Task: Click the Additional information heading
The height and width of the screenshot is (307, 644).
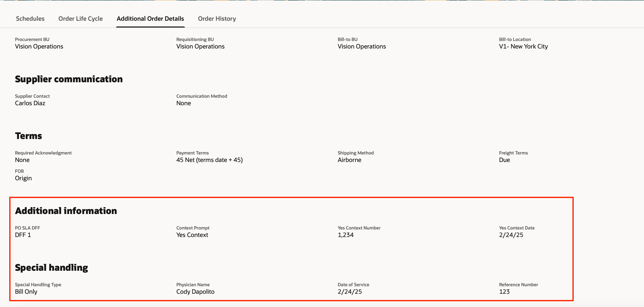Action: coord(66,211)
